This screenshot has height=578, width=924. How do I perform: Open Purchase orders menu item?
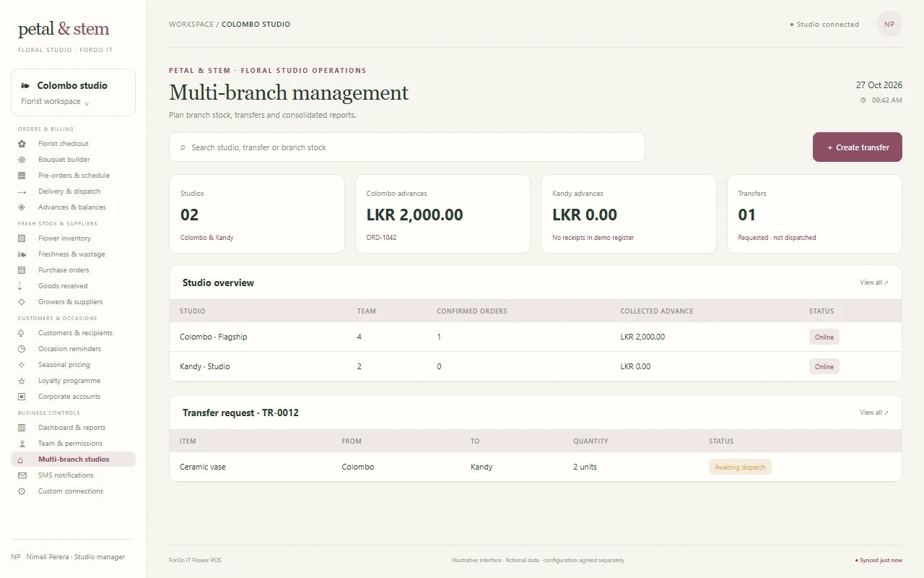(x=73, y=270)
